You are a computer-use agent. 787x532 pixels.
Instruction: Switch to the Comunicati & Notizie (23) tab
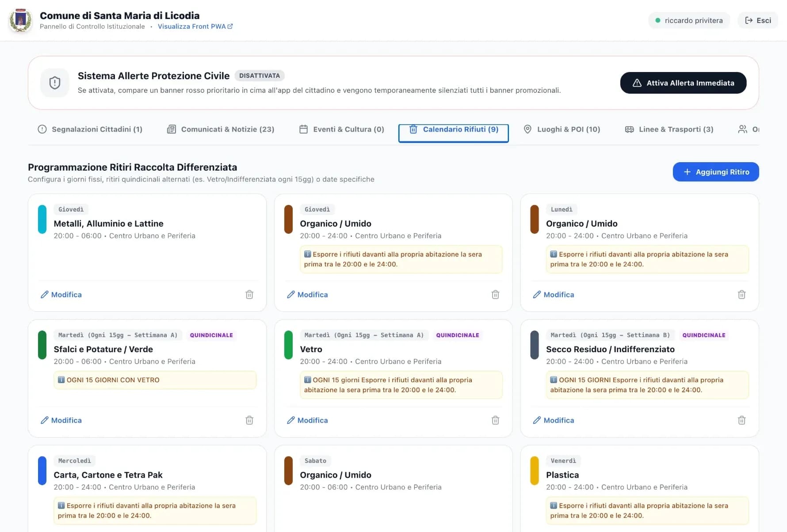(x=221, y=129)
